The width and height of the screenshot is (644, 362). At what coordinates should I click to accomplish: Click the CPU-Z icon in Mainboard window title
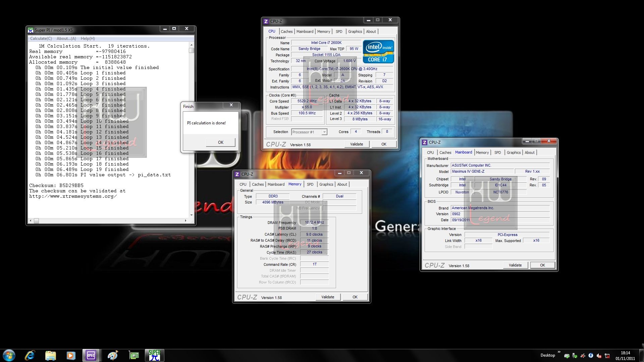pos(425,142)
